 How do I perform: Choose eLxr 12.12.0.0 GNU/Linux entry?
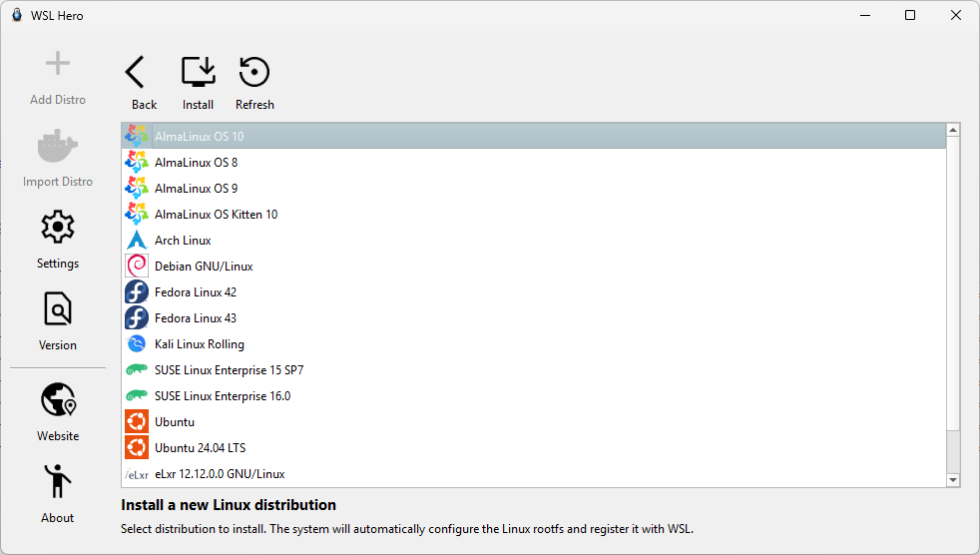(220, 474)
